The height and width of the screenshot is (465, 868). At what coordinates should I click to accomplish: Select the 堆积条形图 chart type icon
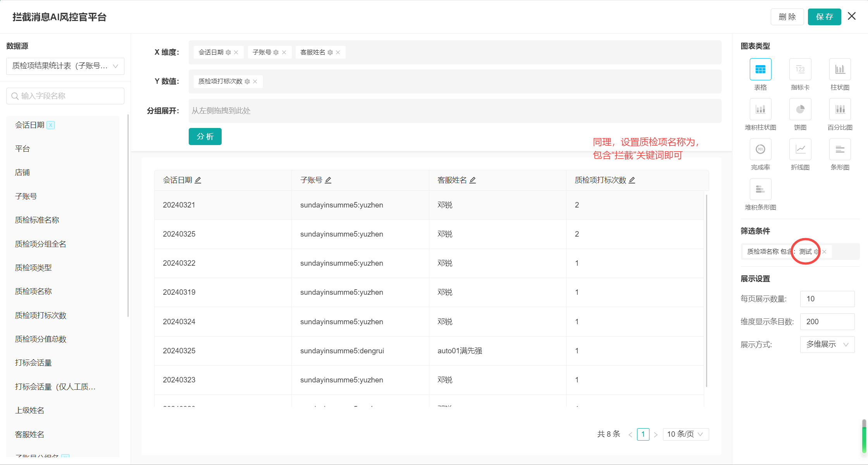(x=760, y=189)
